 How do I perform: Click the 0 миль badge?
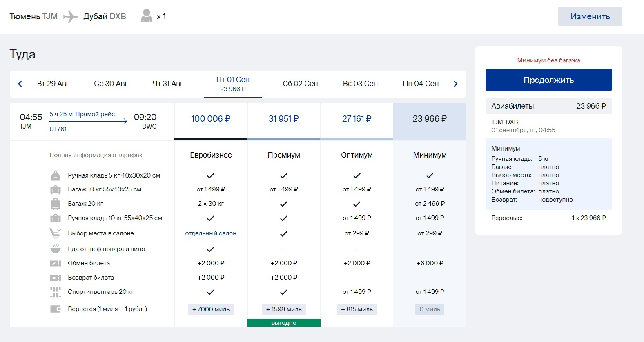(430, 309)
